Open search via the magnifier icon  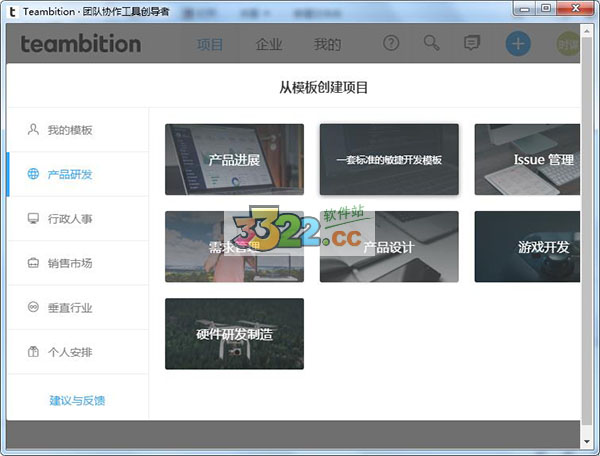(431, 43)
